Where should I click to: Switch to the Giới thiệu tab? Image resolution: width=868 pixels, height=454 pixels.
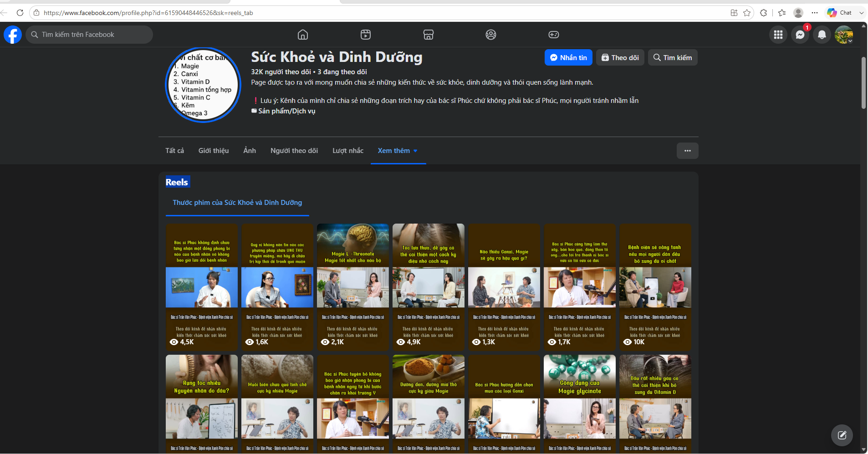coord(214,151)
